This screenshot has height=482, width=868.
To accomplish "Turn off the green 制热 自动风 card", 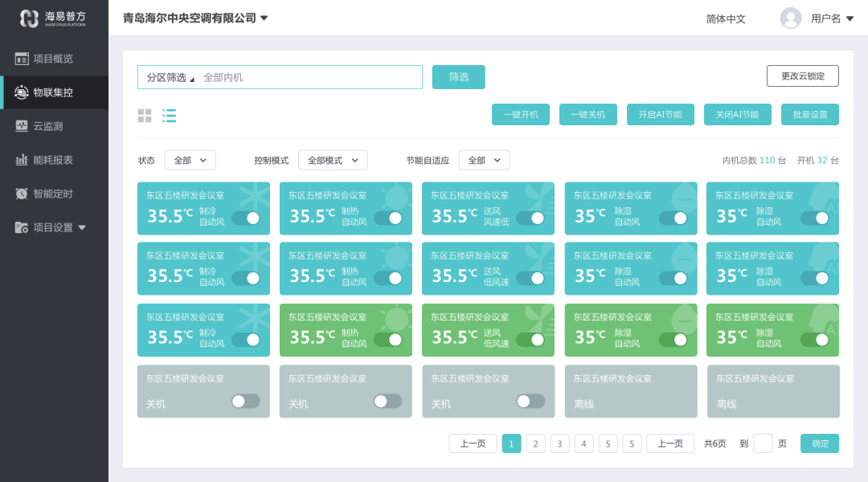I will 388,340.
